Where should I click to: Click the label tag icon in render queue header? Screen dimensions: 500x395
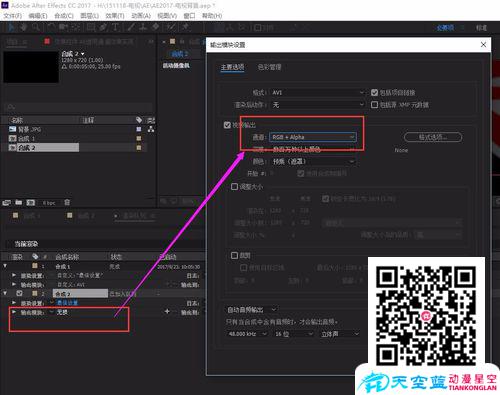click(x=35, y=256)
